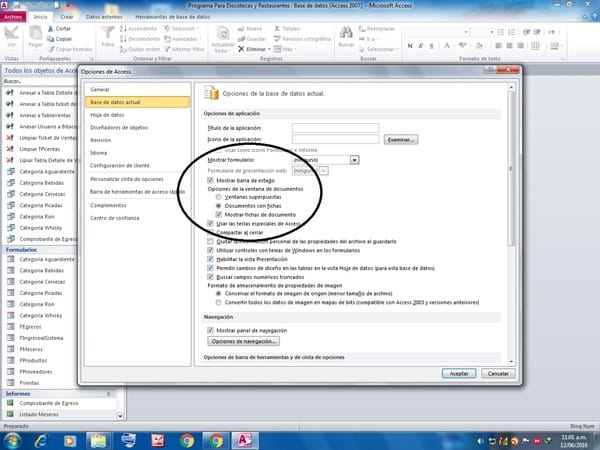The height and width of the screenshot is (450, 600).
Task: Collapse the Informes group in navigation pane
Action: 108,394
